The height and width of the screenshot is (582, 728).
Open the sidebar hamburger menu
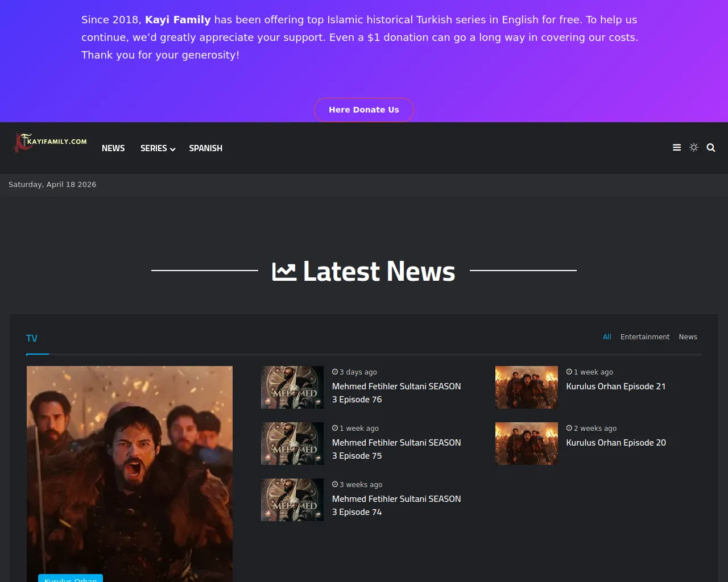(x=677, y=147)
